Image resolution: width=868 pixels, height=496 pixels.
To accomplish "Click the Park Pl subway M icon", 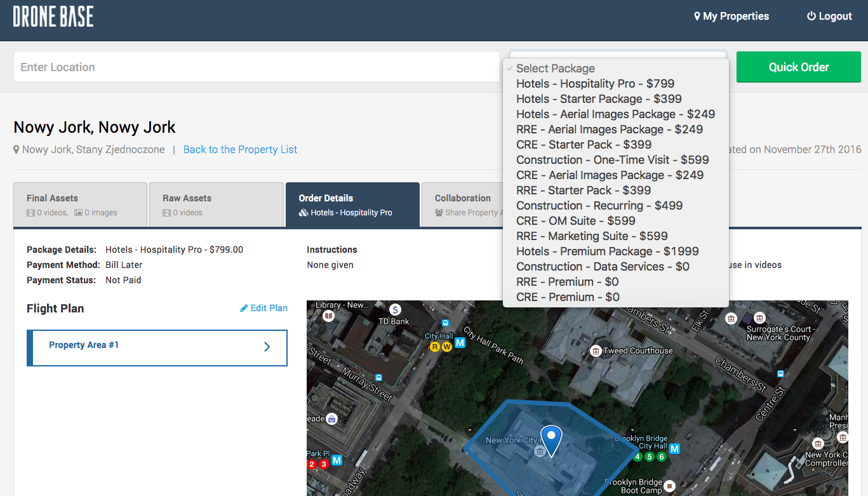I will (337, 460).
